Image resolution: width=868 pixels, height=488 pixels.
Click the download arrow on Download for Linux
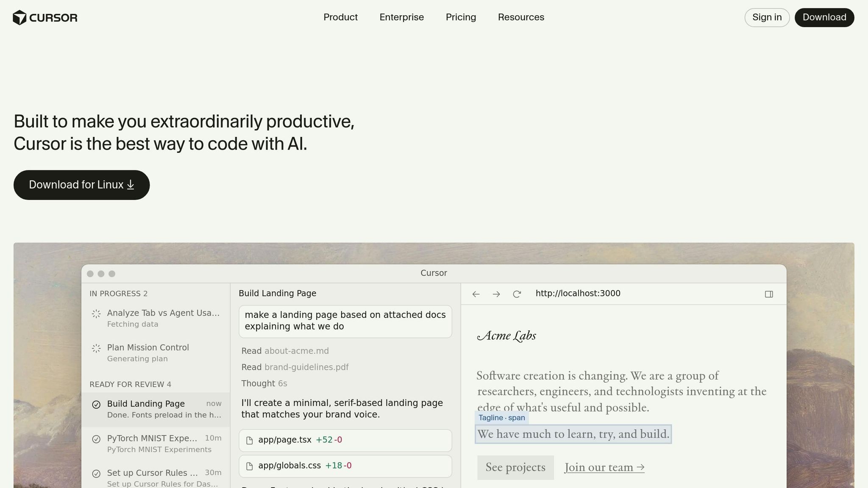point(131,185)
